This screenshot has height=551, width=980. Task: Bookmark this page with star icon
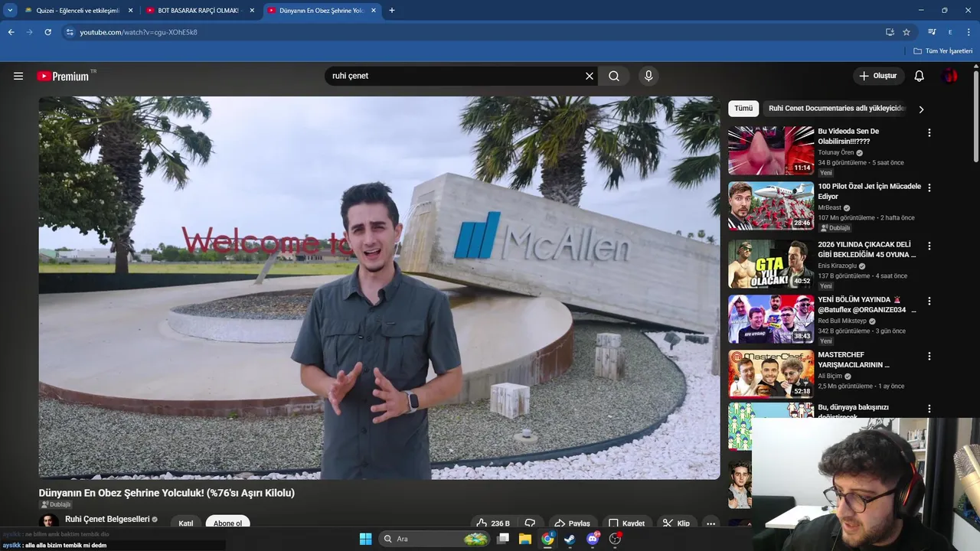[906, 32]
